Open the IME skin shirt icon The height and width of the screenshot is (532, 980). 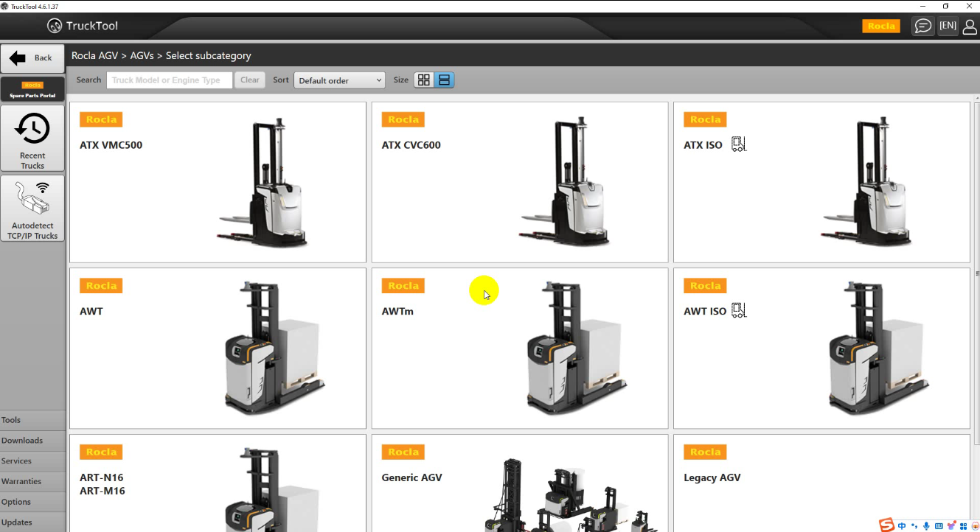[x=951, y=526]
